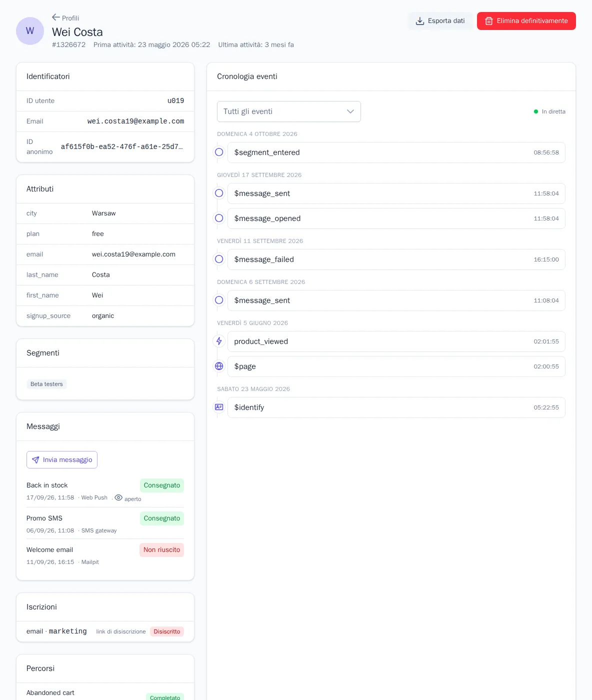592x700 pixels.
Task: Expand the $identify event row
Action: (396, 407)
